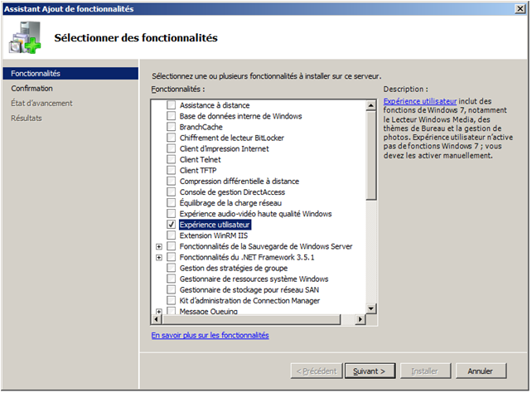This screenshot has width=532, height=393.
Task: Close the Assistant Ajout de fonctionnalités window
Action: tap(520, 9)
